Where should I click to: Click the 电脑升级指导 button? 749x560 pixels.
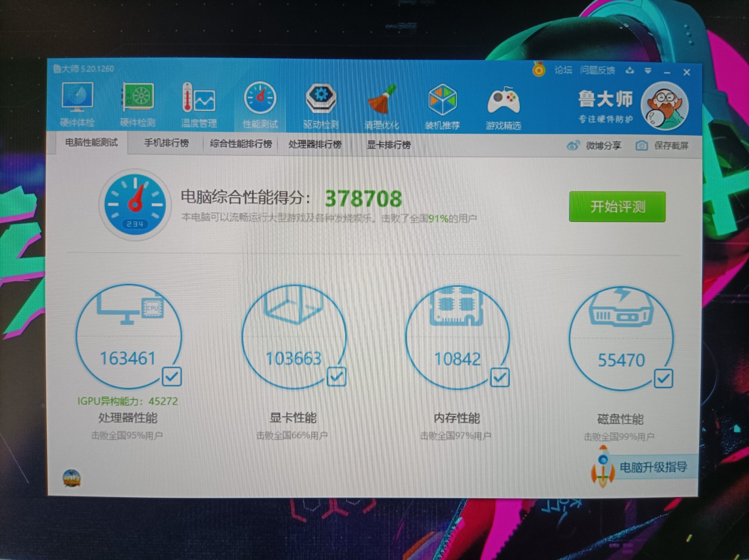coord(653,467)
